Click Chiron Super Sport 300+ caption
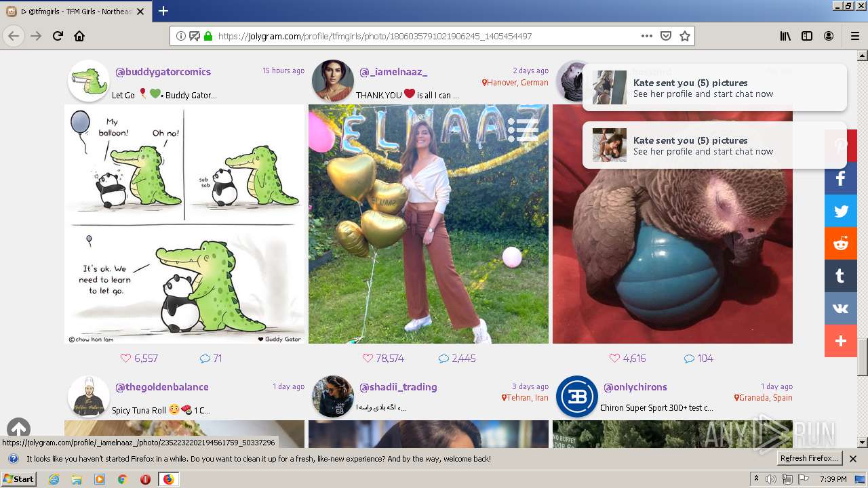The width and height of the screenshot is (868, 488). click(656, 408)
